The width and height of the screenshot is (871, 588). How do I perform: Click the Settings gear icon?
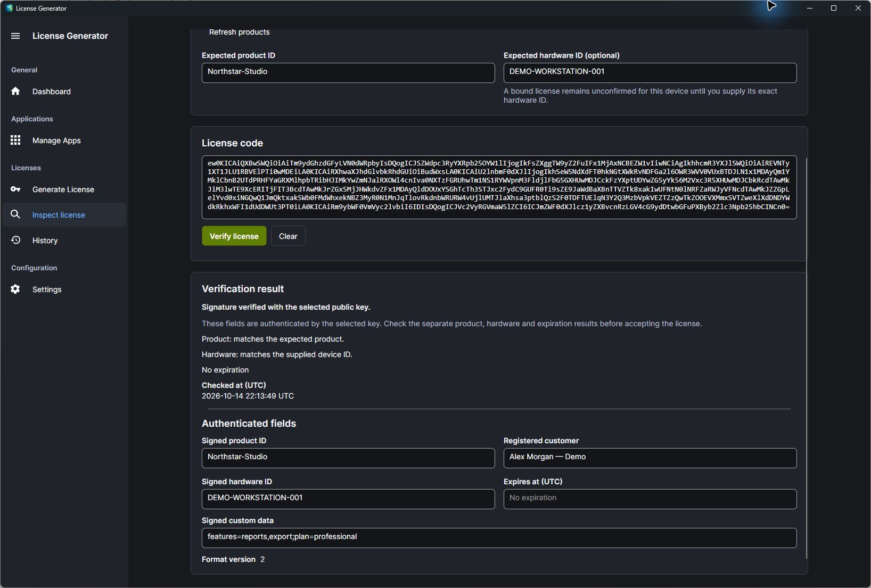point(15,289)
